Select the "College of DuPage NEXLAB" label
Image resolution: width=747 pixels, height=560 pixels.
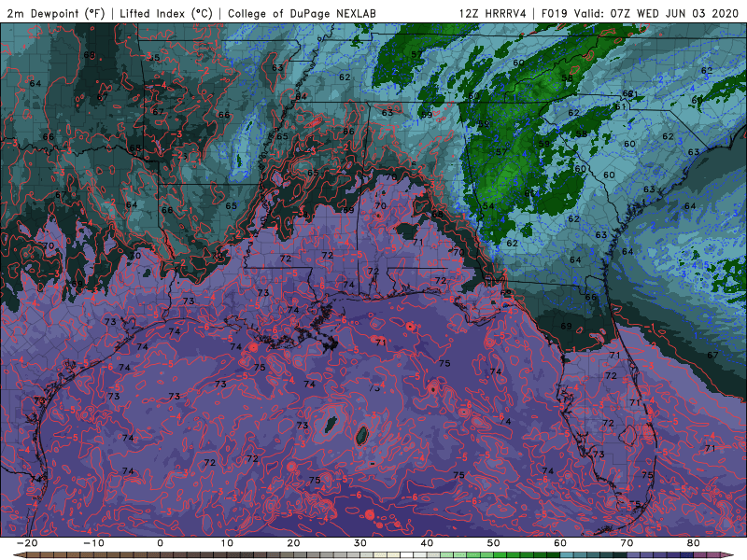(302, 13)
